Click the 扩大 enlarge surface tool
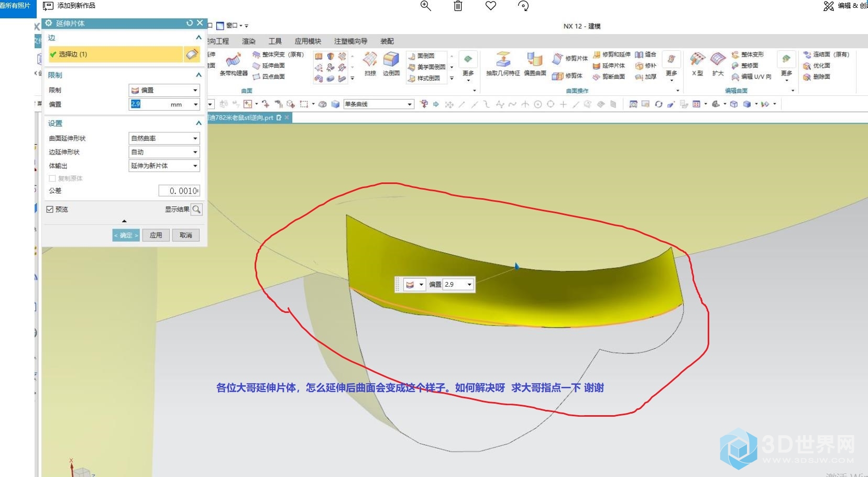 click(718, 64)
